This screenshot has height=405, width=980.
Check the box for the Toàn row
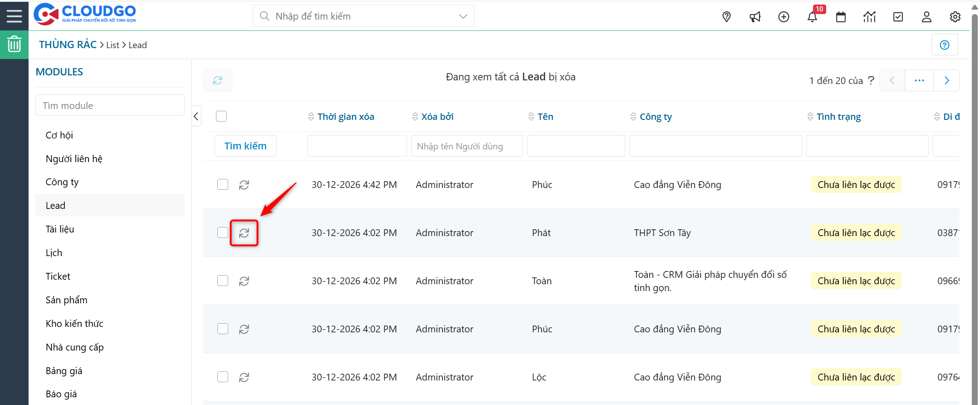coord(223,281)
